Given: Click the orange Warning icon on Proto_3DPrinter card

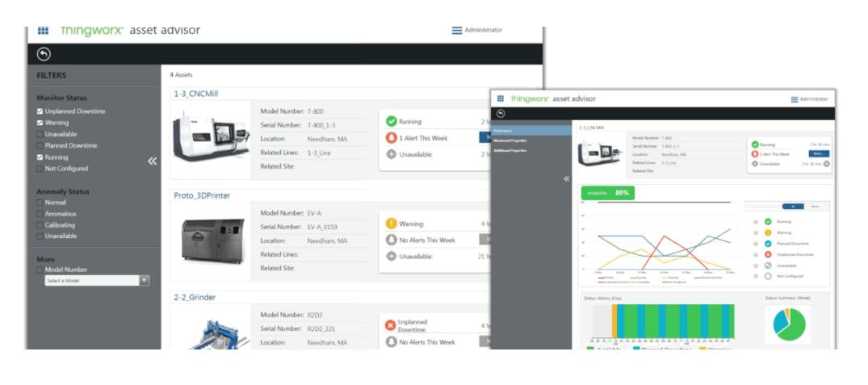Looking at the screenshot, I should 392,224.
